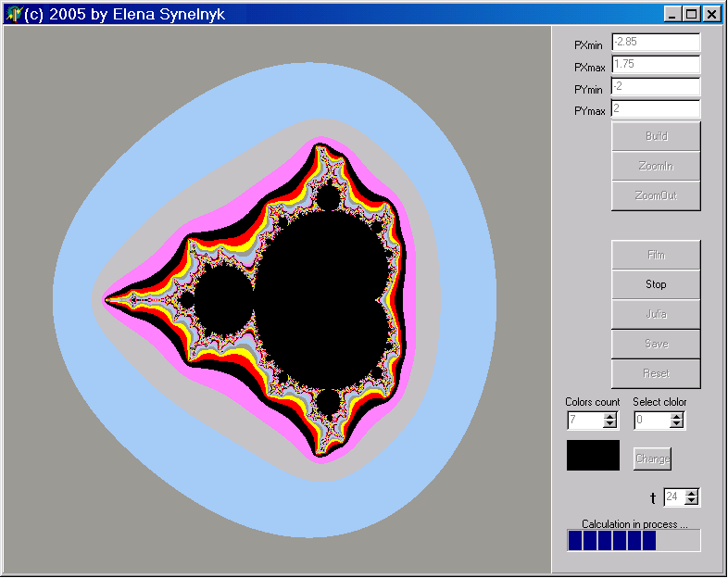Decrease the Colors count value
The width and height of the screenshot is (728, 578).
[x=609, y=424]
